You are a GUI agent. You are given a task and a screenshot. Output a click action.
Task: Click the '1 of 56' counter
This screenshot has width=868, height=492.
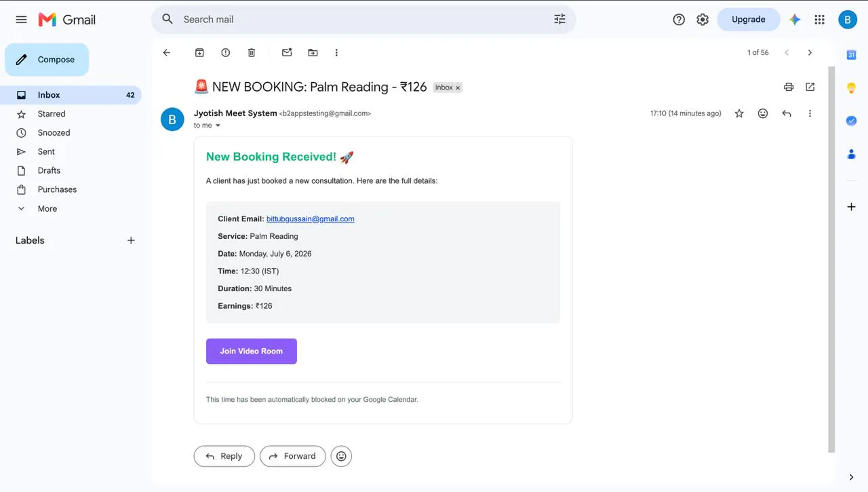758,52
